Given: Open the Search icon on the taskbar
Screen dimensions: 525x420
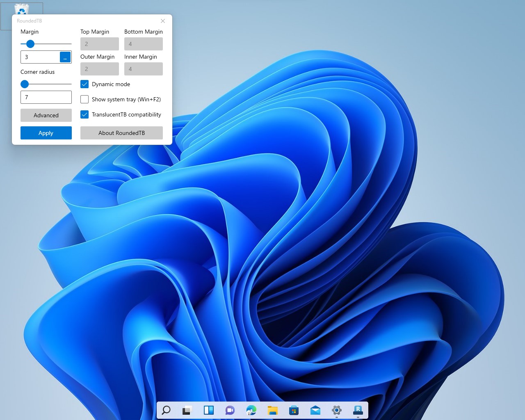Looking at the screenshot, I should 166,410.
